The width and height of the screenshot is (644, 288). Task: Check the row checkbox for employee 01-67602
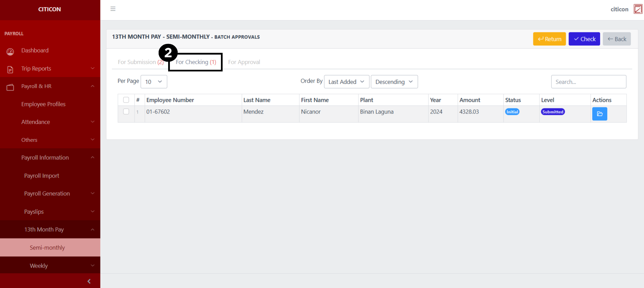126,111
